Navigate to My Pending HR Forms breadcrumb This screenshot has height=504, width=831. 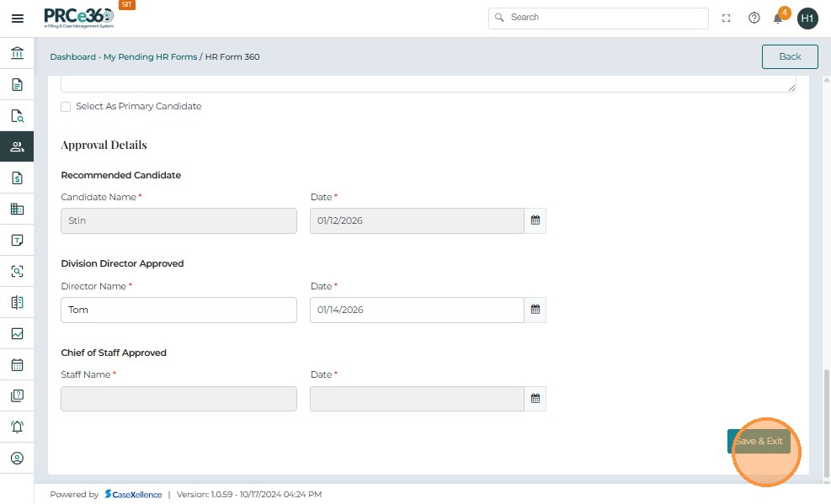point(150,57)
